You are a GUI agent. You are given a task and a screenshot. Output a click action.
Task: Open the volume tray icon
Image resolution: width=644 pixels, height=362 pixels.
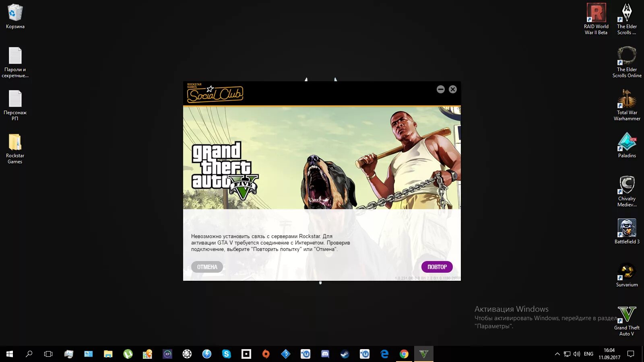[576, 354]
